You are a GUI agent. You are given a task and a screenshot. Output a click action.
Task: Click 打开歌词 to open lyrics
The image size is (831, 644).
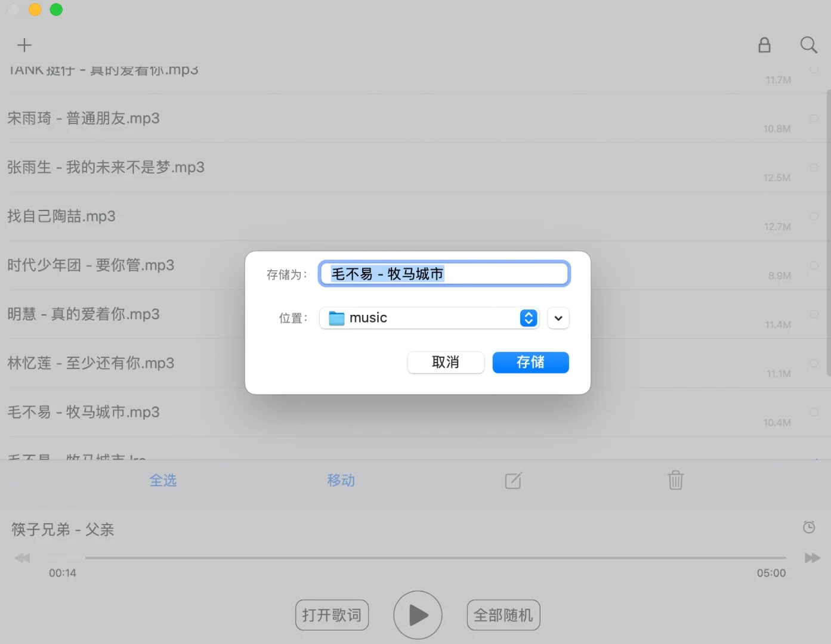(x=332, y=615)
